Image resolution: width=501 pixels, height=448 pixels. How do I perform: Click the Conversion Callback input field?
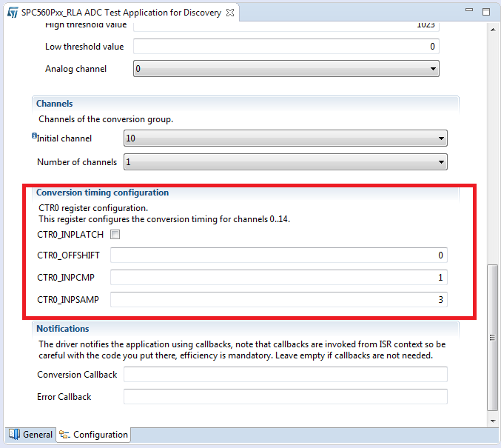[286, 375]
